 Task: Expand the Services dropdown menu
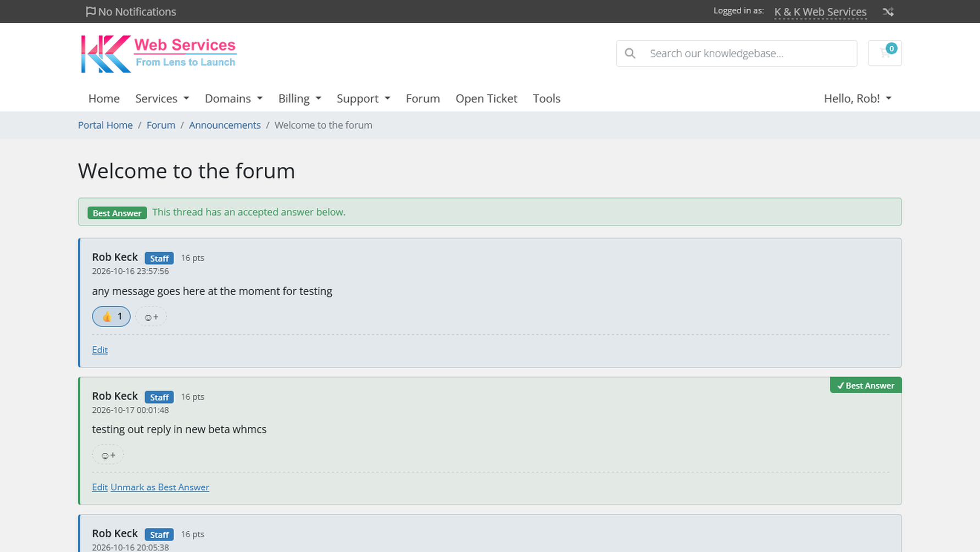point(162,98)
